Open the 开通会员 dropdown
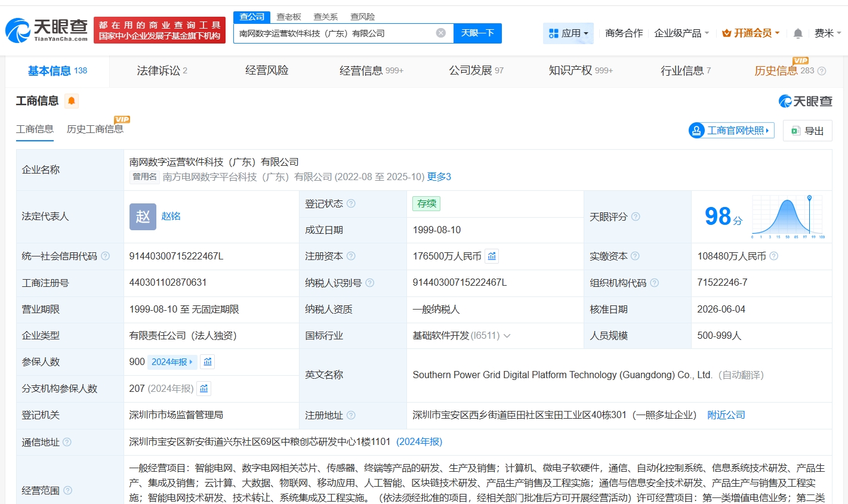848x504 pixels. click(x=751, y=33)
